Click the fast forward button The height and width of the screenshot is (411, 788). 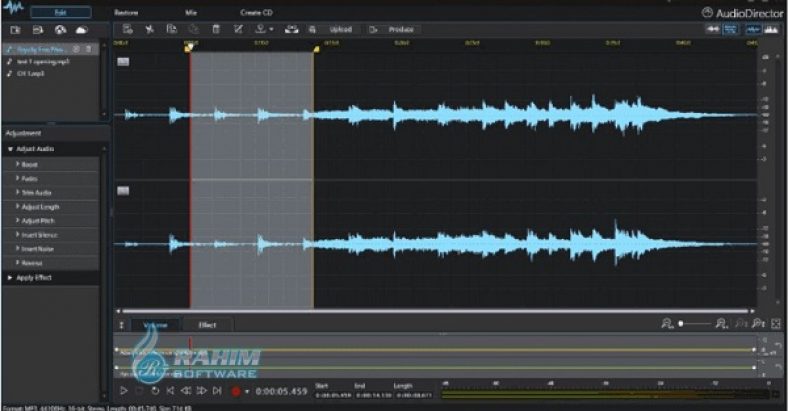click(202, 390)
